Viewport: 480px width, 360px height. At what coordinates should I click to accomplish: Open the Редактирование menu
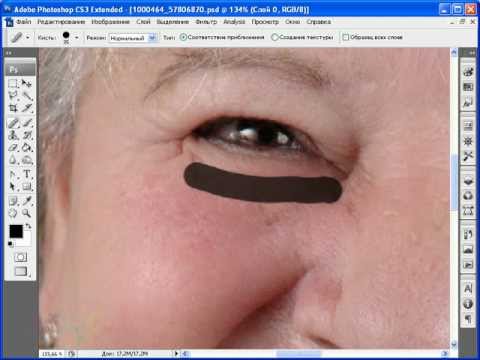61,22
